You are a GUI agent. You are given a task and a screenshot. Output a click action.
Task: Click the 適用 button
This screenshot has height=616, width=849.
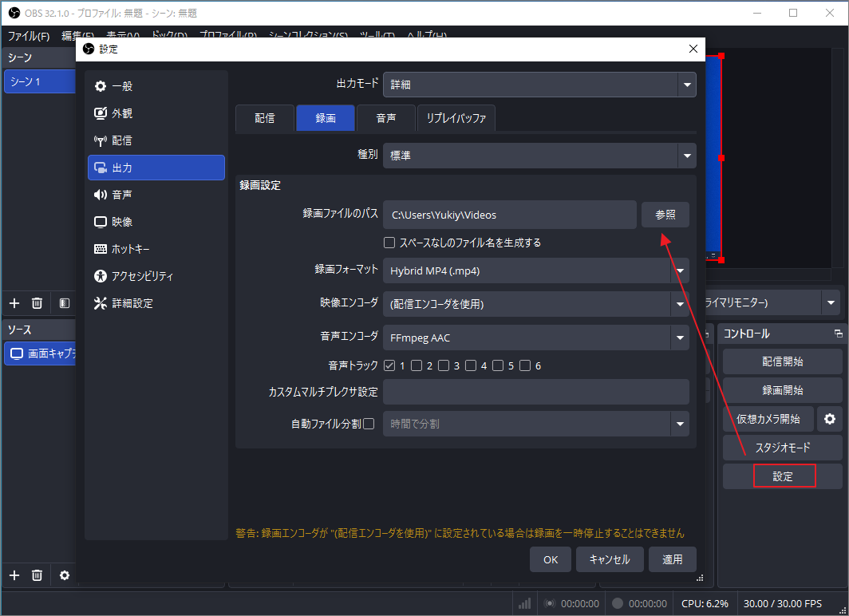[x=672, y=559]
